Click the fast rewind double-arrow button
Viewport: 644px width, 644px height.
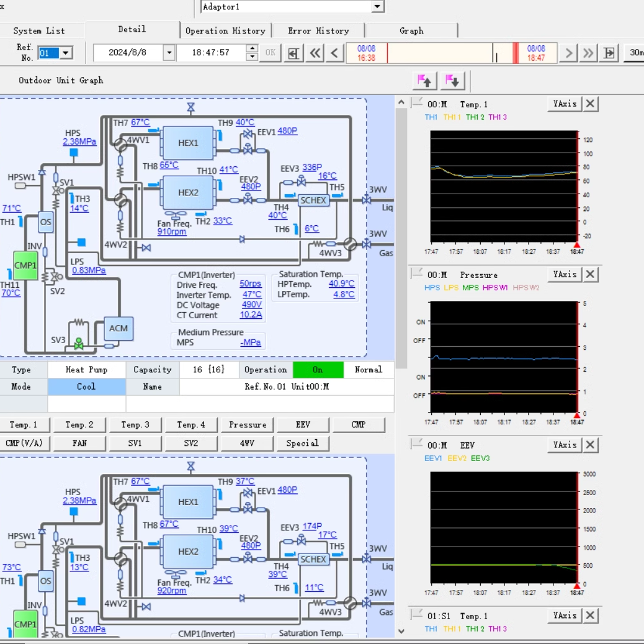pyautogui.click(x=315, y=53)
